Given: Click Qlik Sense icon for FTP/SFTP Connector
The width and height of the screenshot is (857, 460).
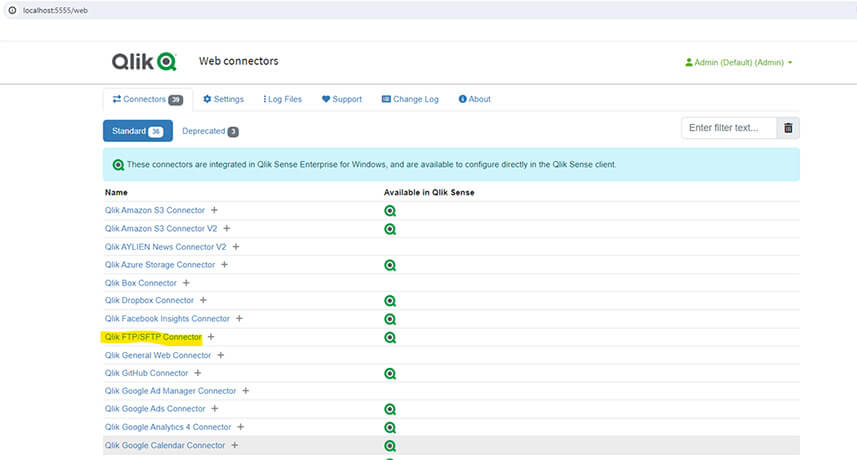Looking at the screenshot, I should click(390, 338).
